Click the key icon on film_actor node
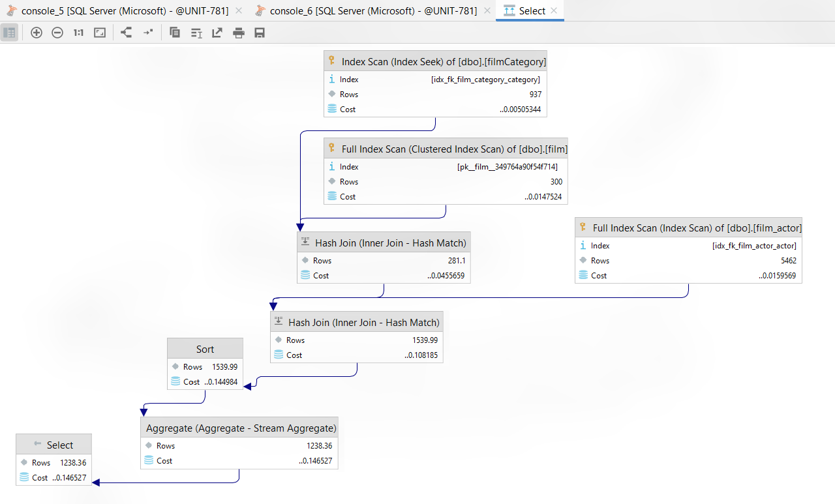This screenshot has height=504, width=835. 583,228
